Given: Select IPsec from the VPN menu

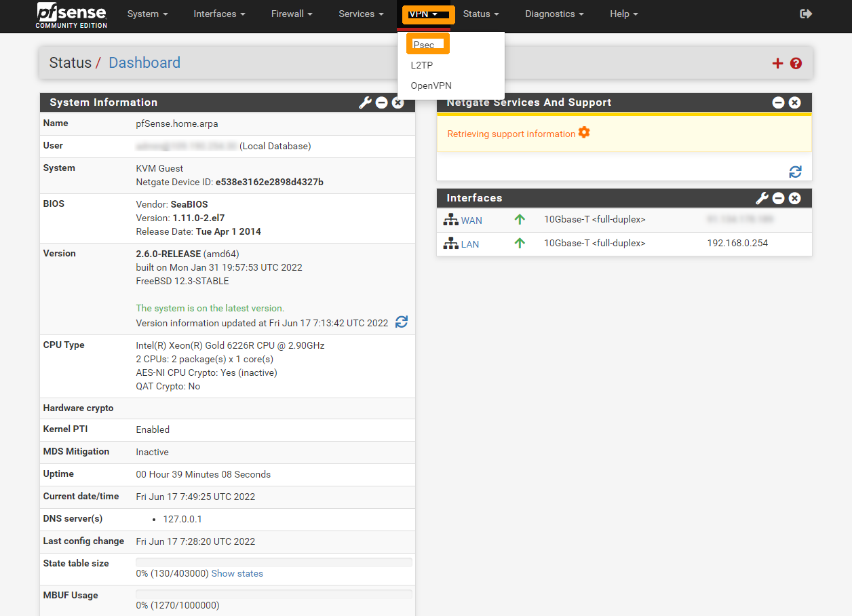Looking at the screenshot, I should (x=427, y=43).
